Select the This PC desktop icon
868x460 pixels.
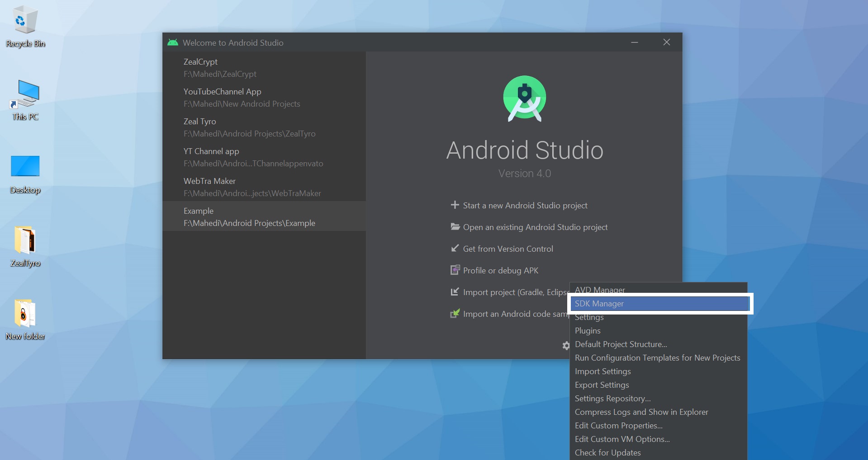(x=25, y=100)
